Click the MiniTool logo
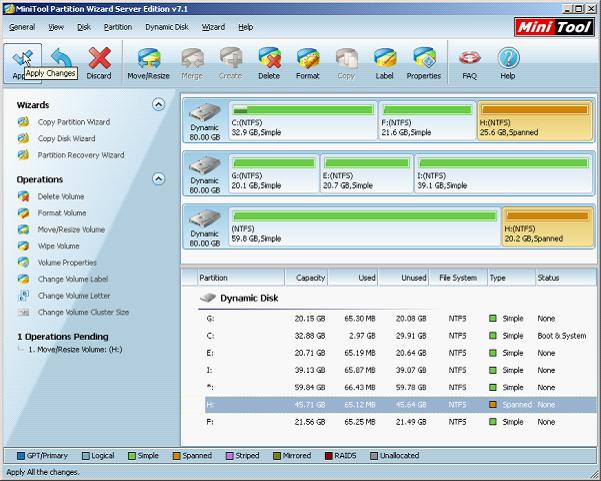The height and width of the screenshot is (481, 601). tap(554, 27)
